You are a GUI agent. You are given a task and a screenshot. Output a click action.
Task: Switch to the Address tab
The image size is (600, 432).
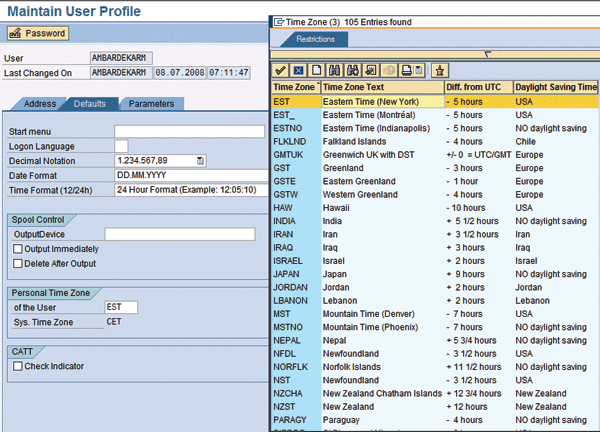[40, 103]
